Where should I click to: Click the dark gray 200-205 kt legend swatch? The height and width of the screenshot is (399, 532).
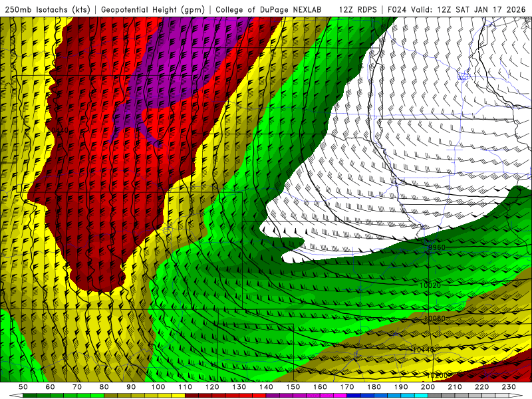(x=435, y=395)
